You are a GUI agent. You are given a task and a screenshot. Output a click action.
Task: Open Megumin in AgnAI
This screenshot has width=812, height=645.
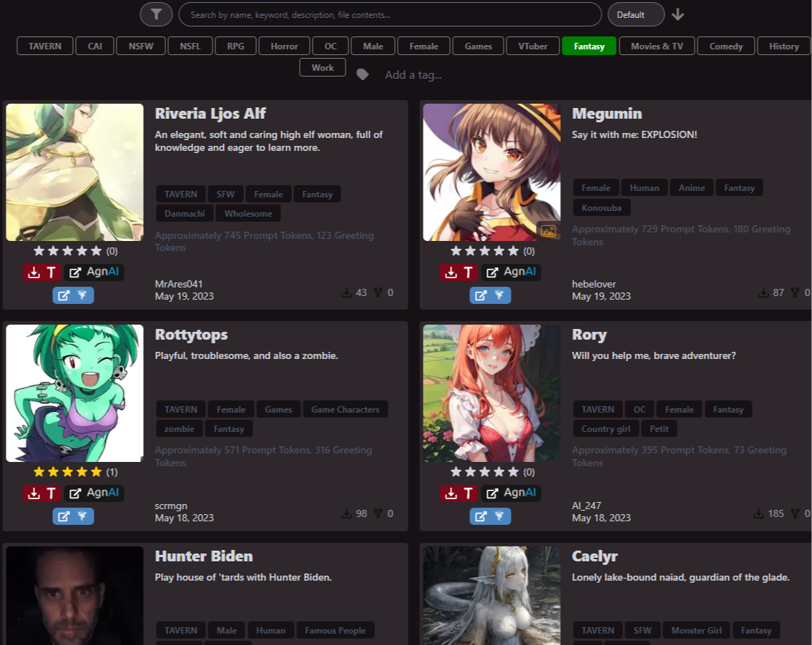(x=511, y=272)
